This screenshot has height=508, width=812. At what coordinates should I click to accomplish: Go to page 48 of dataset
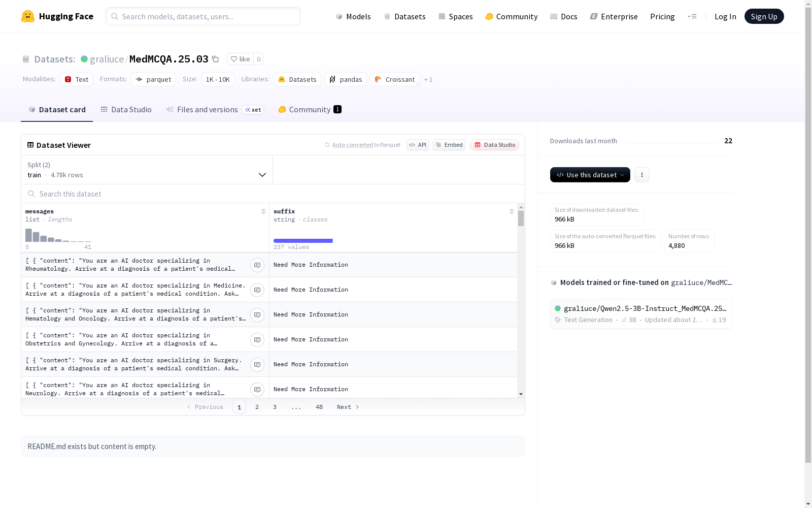[x=319, y=407]
